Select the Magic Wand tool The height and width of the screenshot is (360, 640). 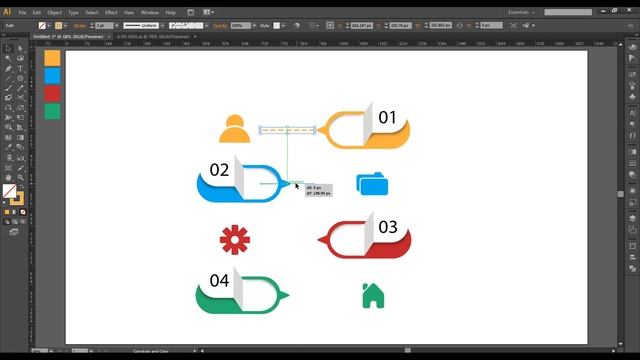tap(8, 58)
